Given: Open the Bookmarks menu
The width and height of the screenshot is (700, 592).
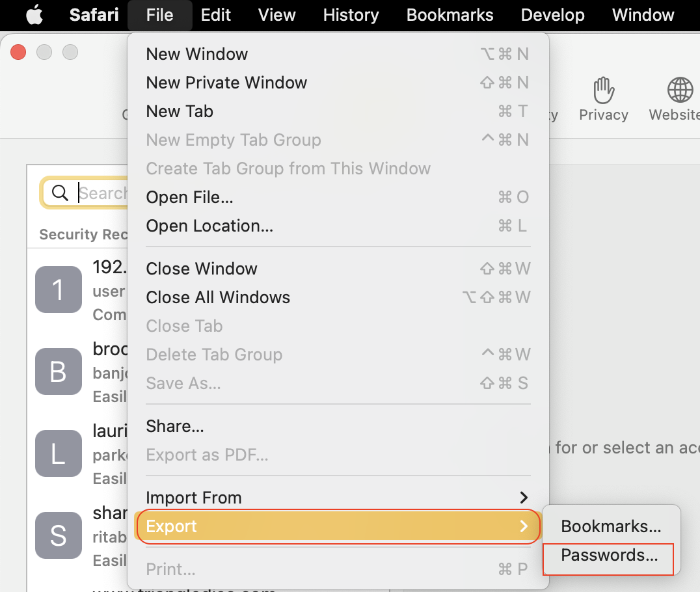Looking at the screenshot, I should pyautogui.click(x=450, y=14).
